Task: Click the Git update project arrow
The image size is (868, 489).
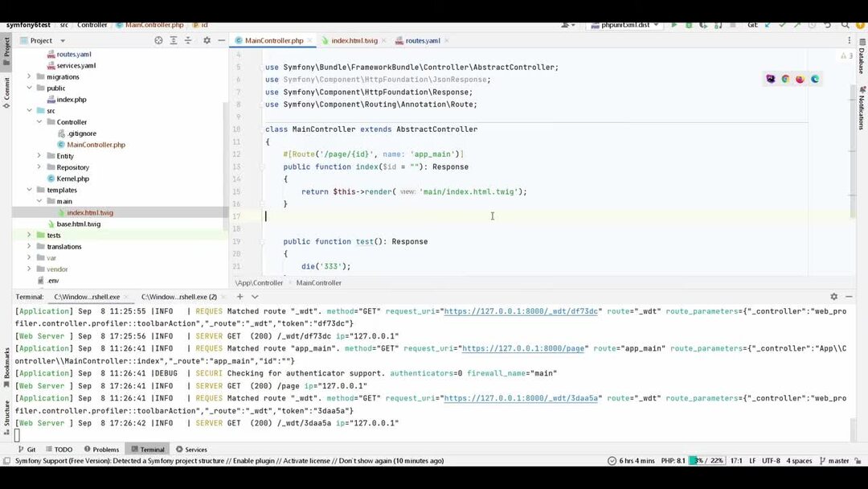Action: 768,25
